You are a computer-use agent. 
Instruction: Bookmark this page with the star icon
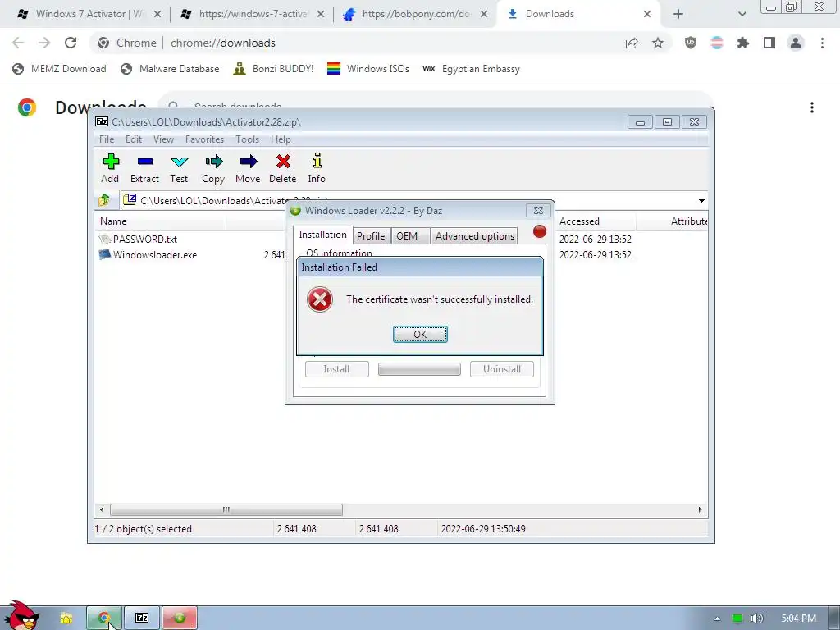coord(658,43)
